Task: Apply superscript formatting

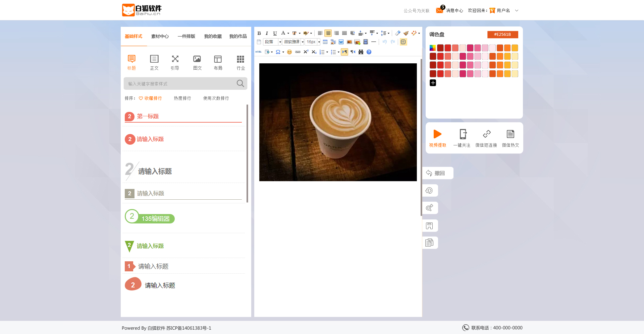Action: click(x=306, y=52)
